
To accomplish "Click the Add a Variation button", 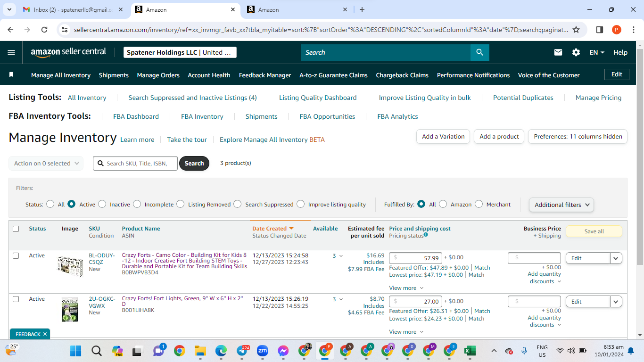I will click(x=443, y=136).
